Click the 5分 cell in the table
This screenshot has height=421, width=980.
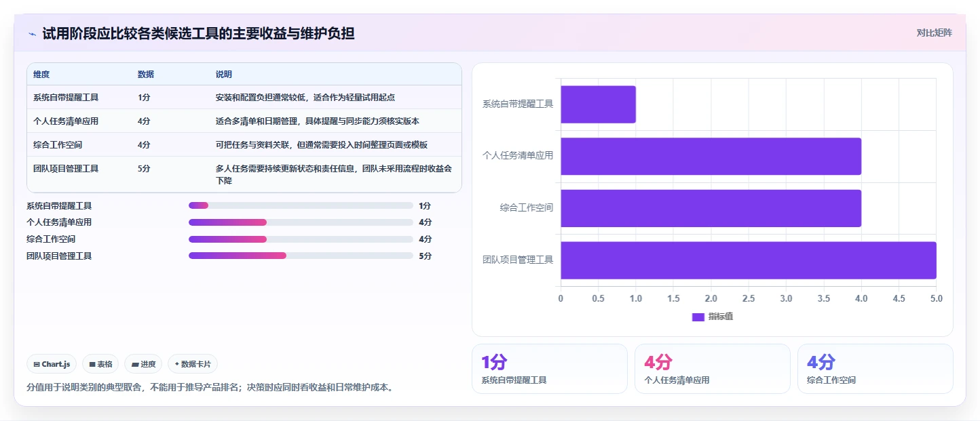tap(144, 169)
